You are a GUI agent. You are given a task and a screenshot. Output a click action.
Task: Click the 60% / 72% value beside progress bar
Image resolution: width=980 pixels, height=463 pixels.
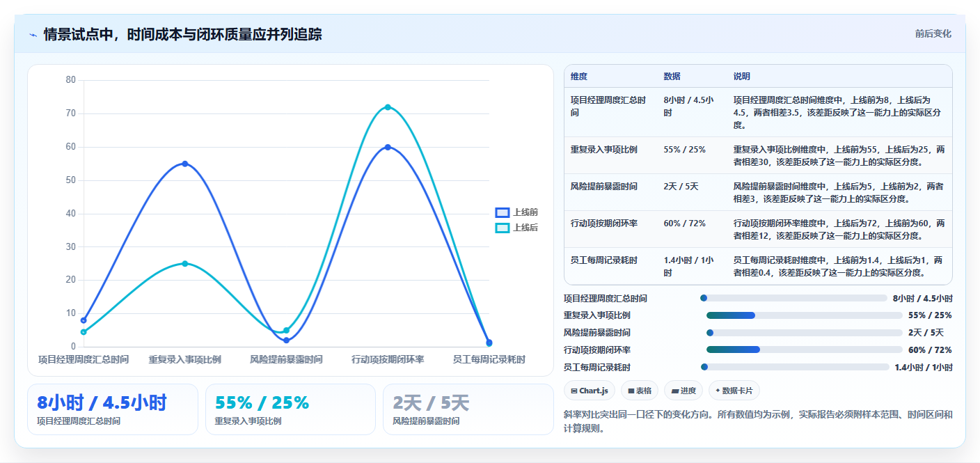pyautogui.click(x=930, y=350)
